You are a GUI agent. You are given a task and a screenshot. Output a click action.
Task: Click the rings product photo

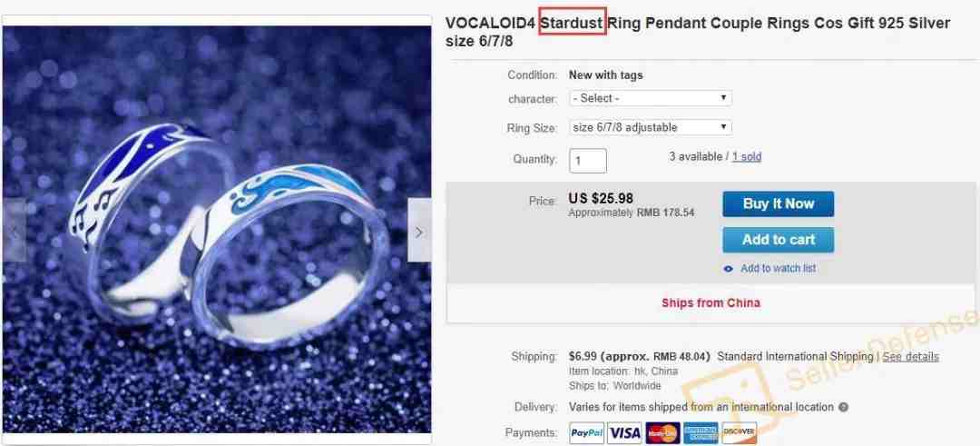tap(217, 230)
